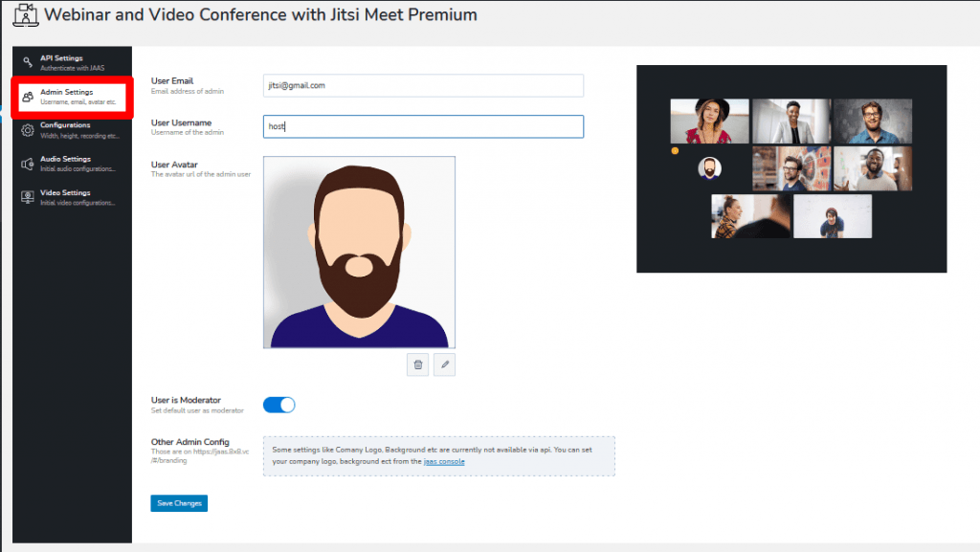Viewport: 980px width, 552px height.
Task: Click the 'User is Moderator' label
Action: (x=186, y=400)
